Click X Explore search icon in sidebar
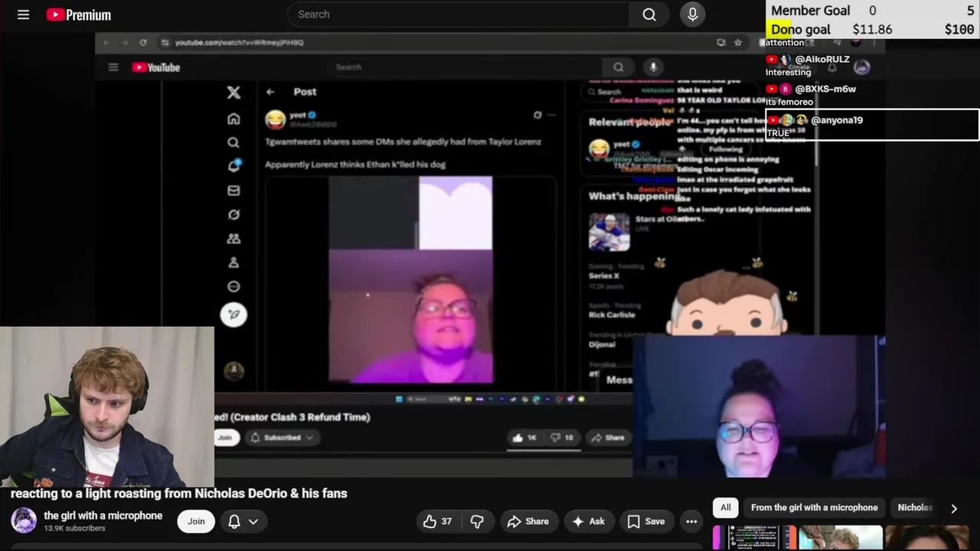Viewport: 980px width, 551px height. coord(234,142)
